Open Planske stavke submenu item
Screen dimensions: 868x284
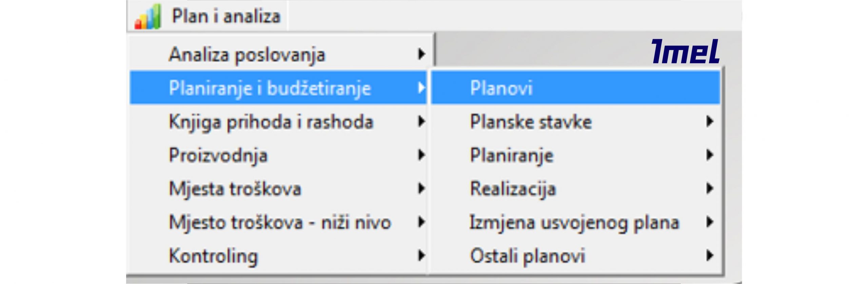[531, 122]
